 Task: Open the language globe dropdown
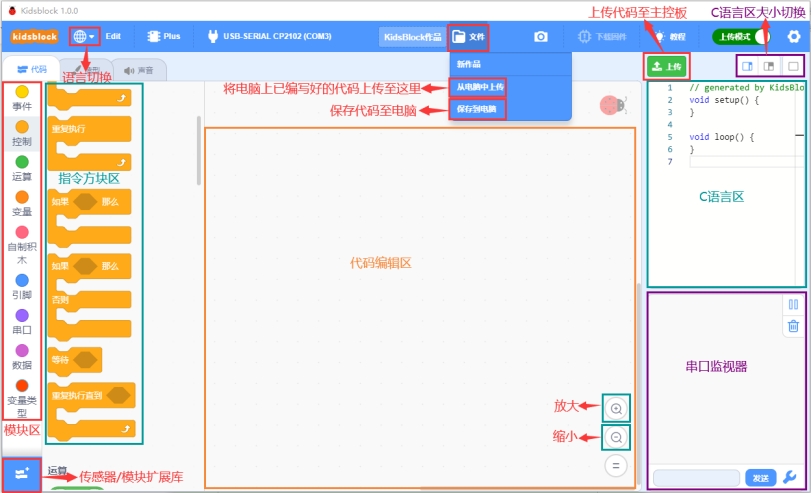point(84,37)
